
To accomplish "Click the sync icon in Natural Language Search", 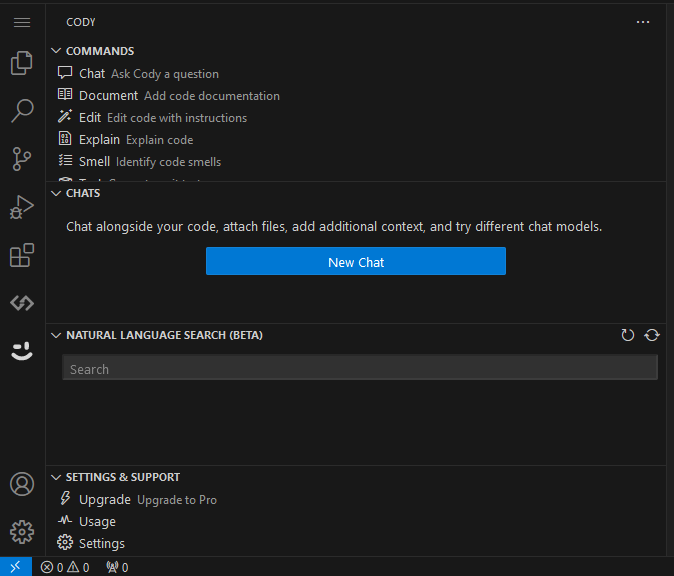I will (652, 335).
